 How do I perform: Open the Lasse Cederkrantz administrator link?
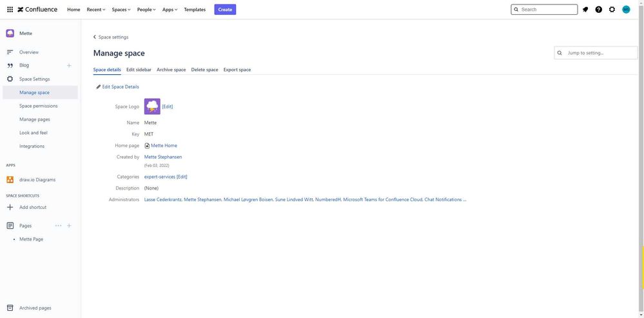pos(162,200)
